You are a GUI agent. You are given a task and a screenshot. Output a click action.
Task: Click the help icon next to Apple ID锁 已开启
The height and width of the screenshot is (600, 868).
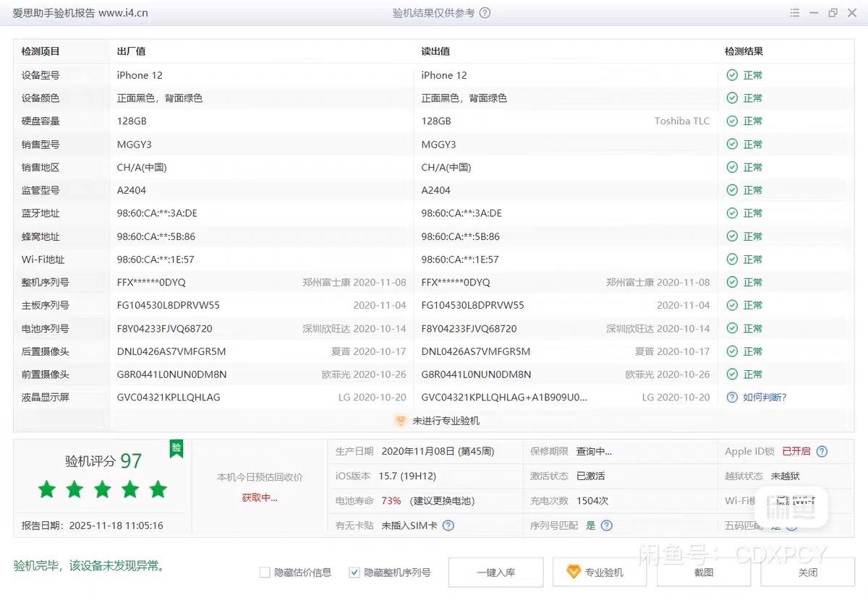click(822, 452)
